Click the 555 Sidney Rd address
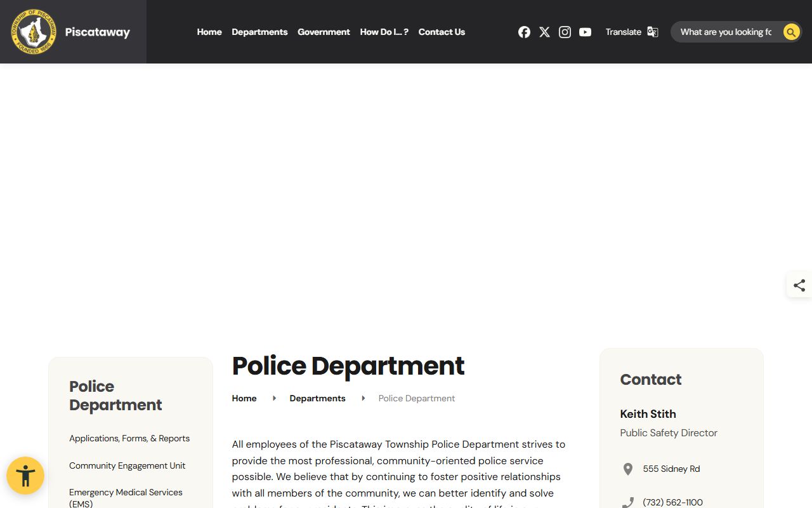 point(671,469)
